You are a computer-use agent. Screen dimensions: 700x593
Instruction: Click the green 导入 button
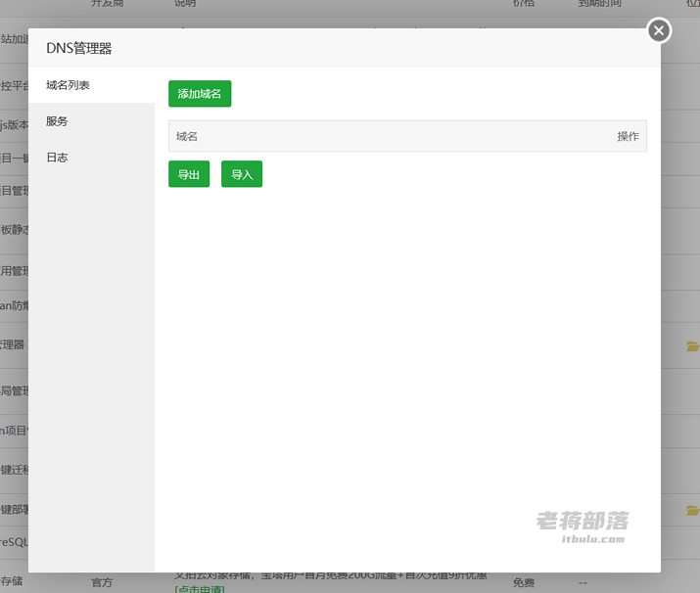242,174
